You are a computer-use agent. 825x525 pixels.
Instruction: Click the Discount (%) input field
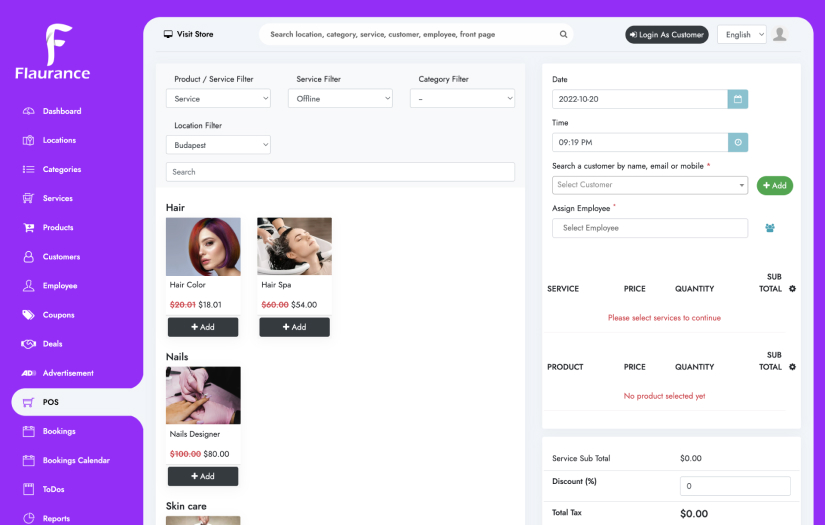735,486
